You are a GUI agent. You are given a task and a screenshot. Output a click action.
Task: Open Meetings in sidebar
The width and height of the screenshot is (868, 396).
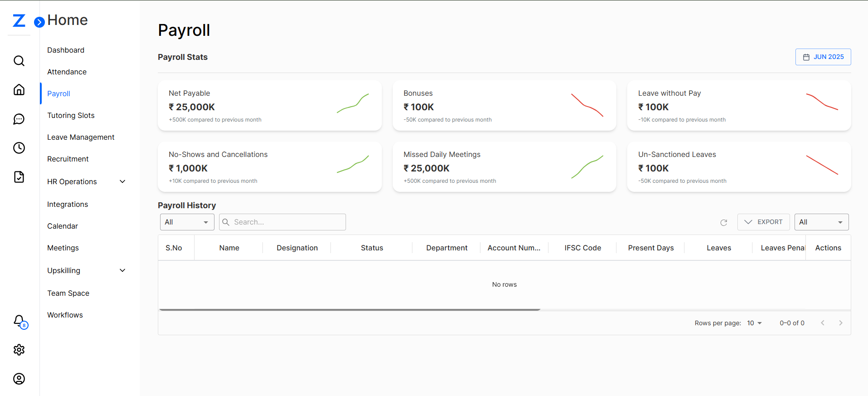pyautogui.click(x=63, y=248)
